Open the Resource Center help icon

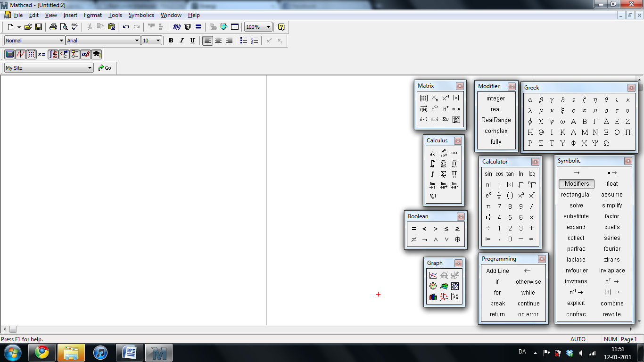click(281, 27)
